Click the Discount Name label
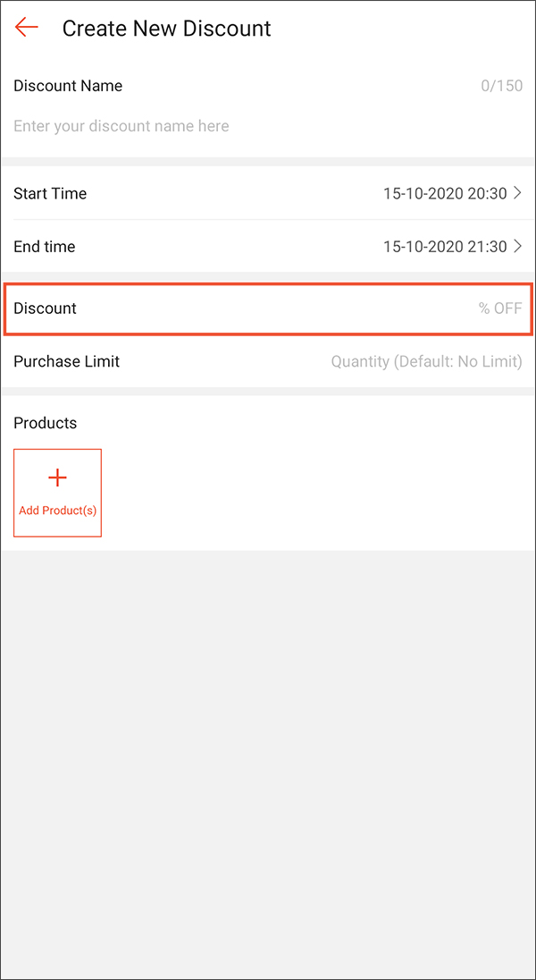Viewport: 536px width, 980px height. pos(68,86)
